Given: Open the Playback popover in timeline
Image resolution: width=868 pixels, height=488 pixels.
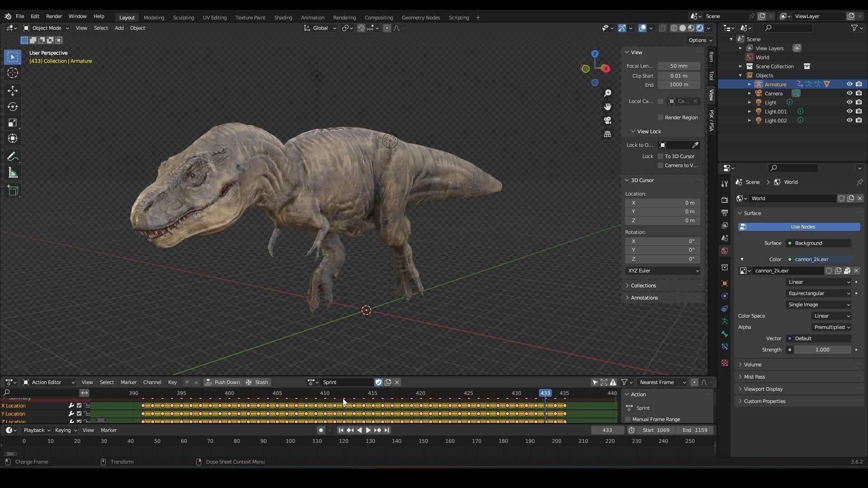Looking at the screenshot, I should coord(37,430).
